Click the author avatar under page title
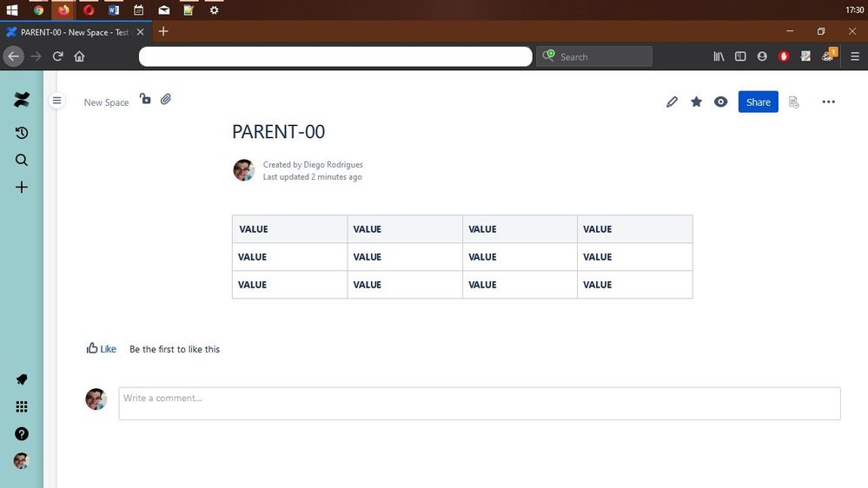Image resolution: width=868 pixels, height=488 pixels. tap(243, 170)
